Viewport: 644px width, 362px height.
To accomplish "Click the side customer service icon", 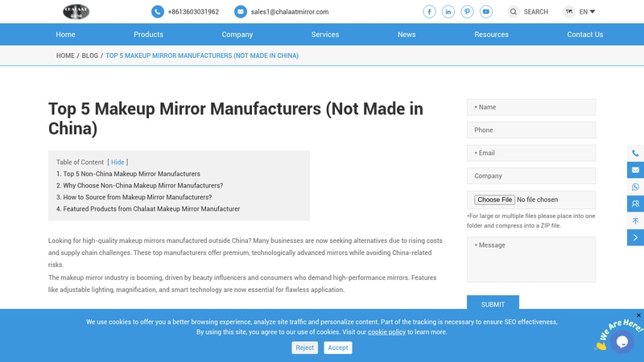I will pos(635,204).
